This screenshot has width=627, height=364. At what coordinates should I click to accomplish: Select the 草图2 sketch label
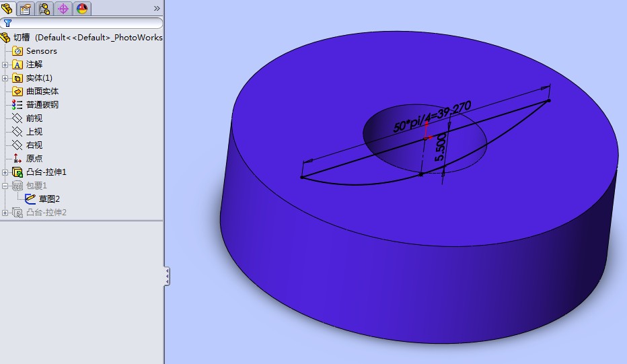[49, 198]
